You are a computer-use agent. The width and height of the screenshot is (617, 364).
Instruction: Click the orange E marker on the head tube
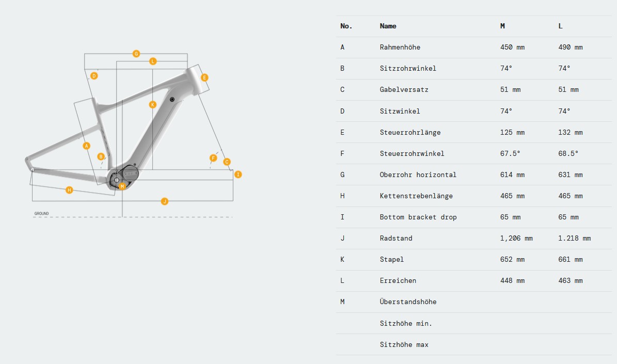(204, 78)
